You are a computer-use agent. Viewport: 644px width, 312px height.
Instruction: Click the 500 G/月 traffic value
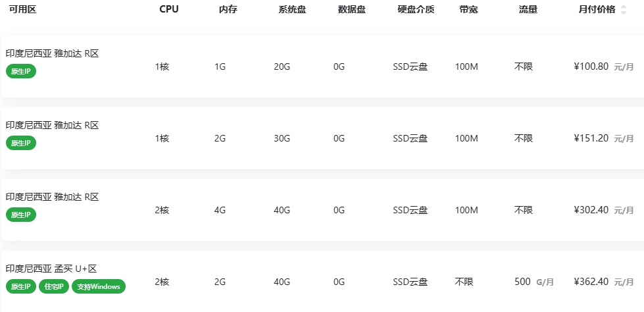[534, 282]
